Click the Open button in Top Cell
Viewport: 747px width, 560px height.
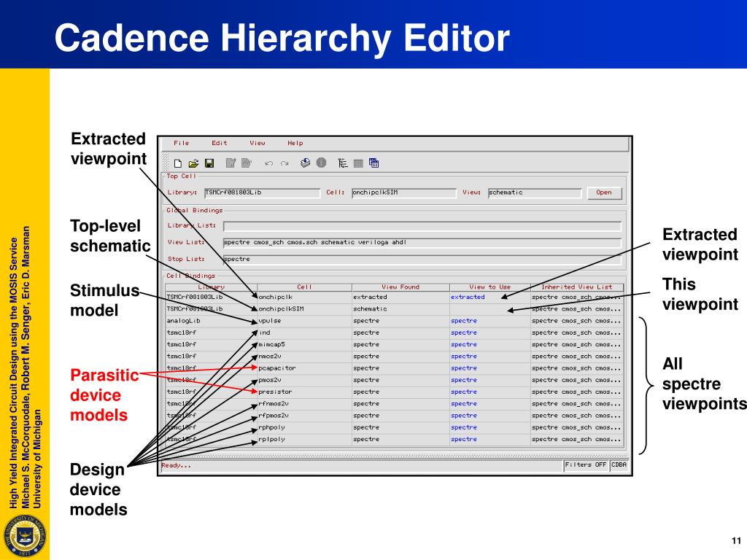coord(603,192)
